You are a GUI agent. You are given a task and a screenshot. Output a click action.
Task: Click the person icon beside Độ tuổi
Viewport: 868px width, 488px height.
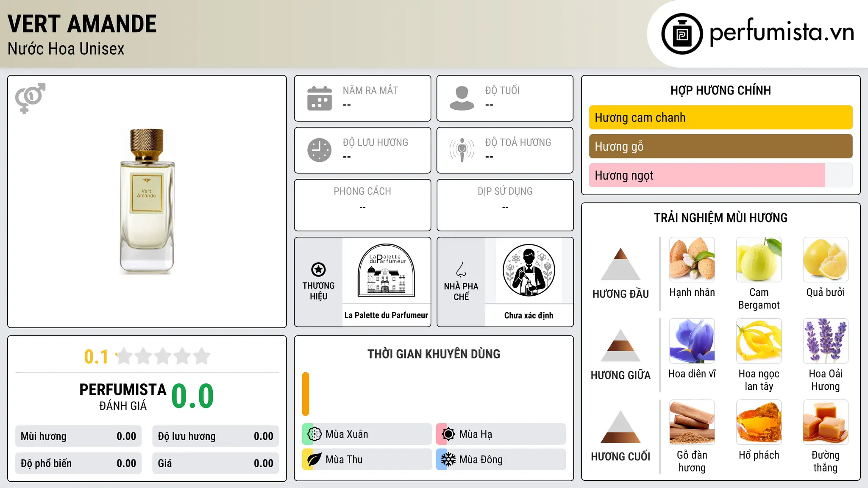pyautogui.click(x=462, y=98)
